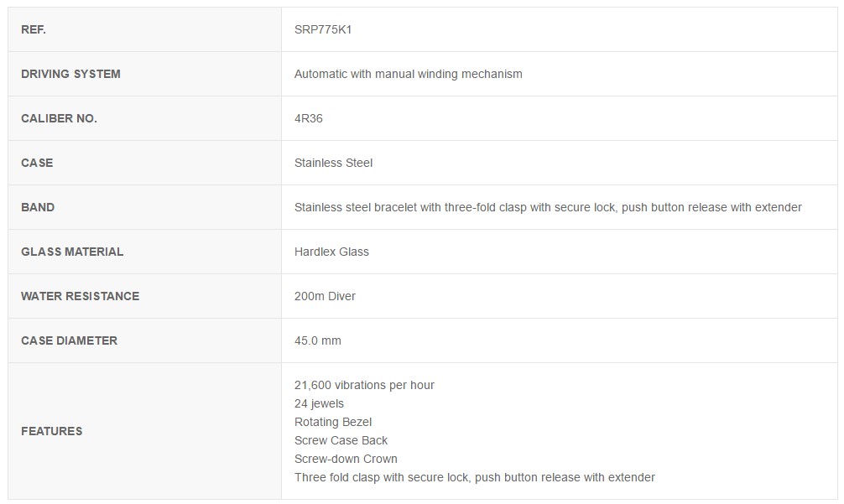The height and width of the screenshot is (504, 844).
Task: Click the 45.0 mm value
Action: click(x=318, y=341)
